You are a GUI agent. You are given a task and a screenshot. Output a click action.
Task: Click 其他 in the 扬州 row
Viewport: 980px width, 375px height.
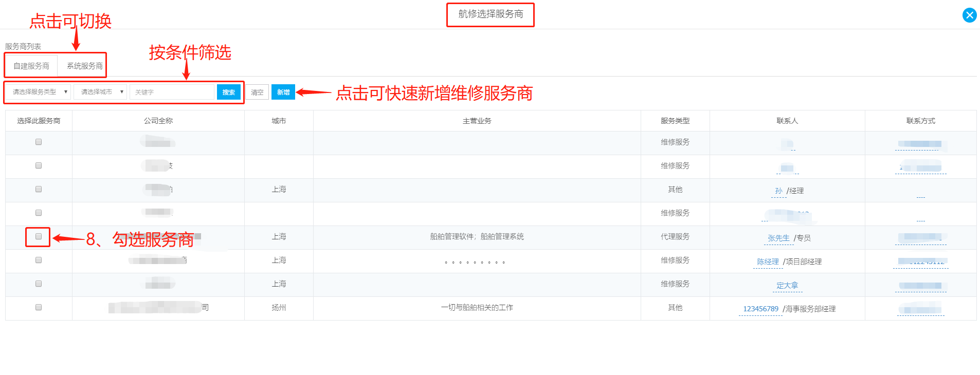point(675,307)
